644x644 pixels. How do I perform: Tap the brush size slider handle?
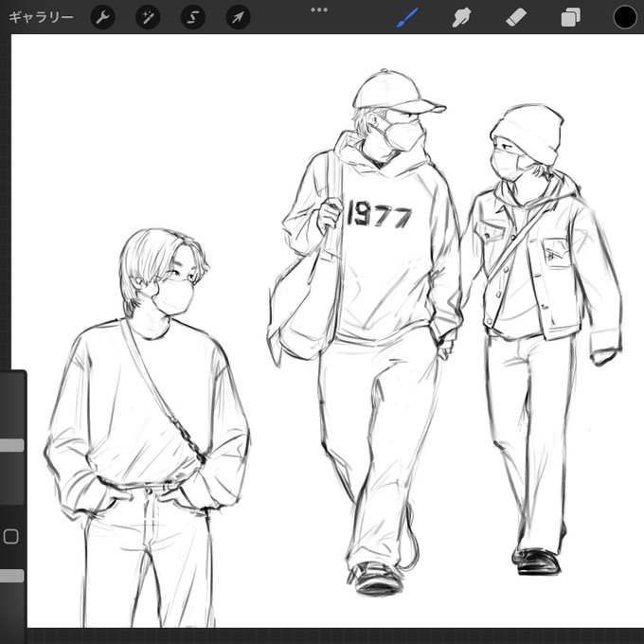point(11,445)
